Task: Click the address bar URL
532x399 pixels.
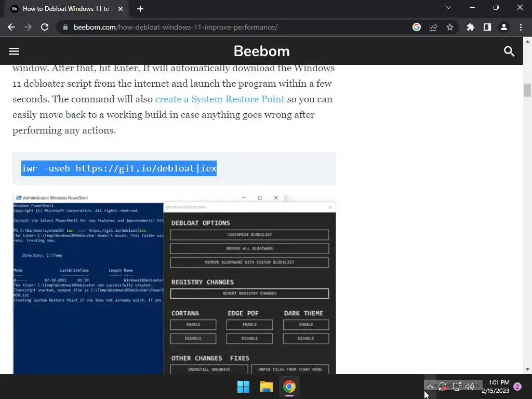Action: pyautogui.click(x=176, y=27)
